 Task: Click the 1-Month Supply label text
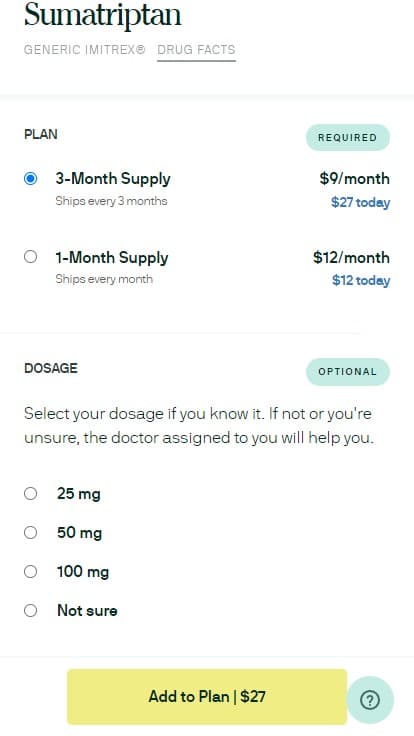click(112, 258)
